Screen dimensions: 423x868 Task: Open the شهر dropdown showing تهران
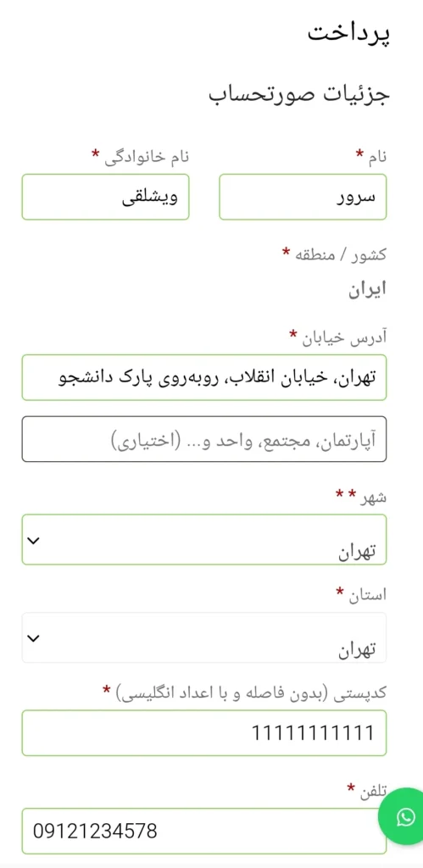point(204,540)
